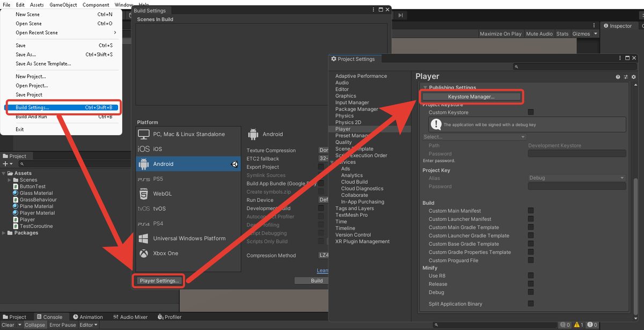Image resolution: width=644 pixels, height=330 pixels.
Task: Enable the Custom Keystore checkbox
Action: click(x=531, y=112)
